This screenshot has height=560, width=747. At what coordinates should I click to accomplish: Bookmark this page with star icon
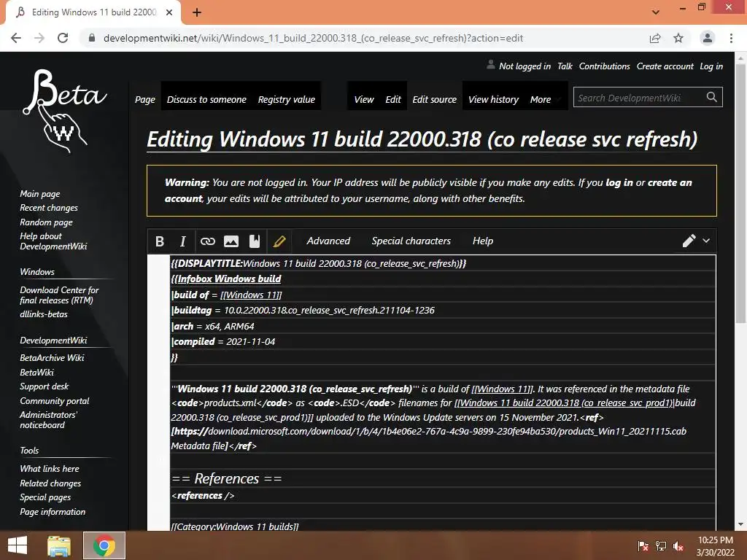pyautogui.click(x=678, y=38)
